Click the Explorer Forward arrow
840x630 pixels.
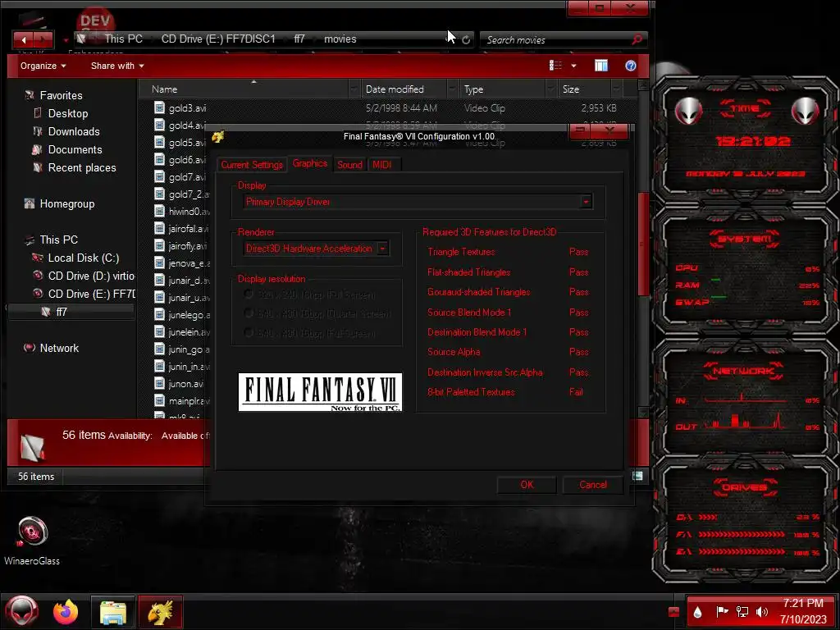[44, 39]
